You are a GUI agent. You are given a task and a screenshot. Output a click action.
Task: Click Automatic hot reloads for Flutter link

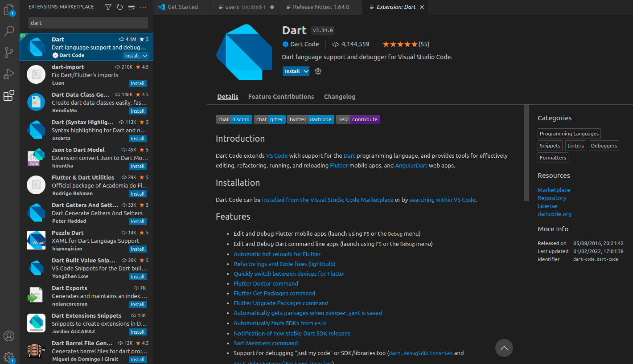tap(277, 254)
